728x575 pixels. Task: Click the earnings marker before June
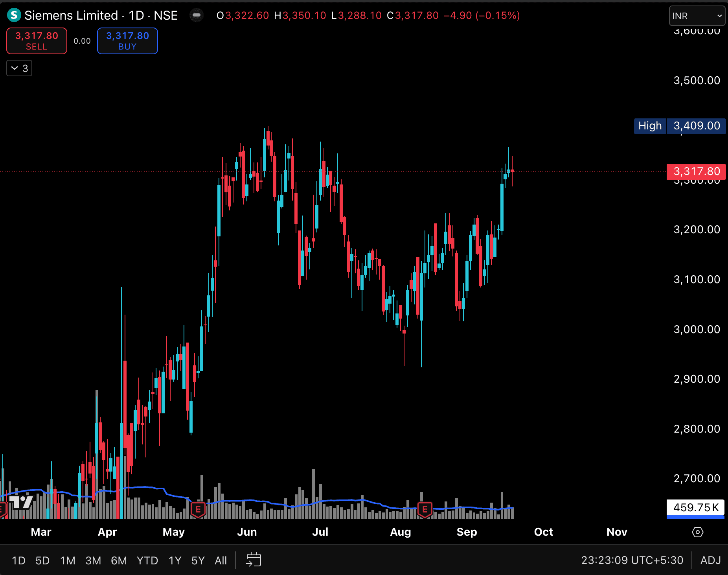click(x=198, y=510)
